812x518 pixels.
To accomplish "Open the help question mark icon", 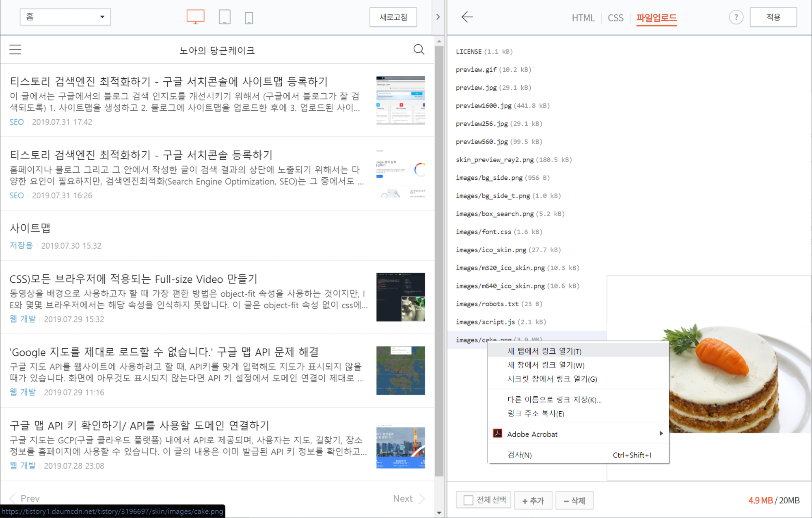I will click(736, 17).
